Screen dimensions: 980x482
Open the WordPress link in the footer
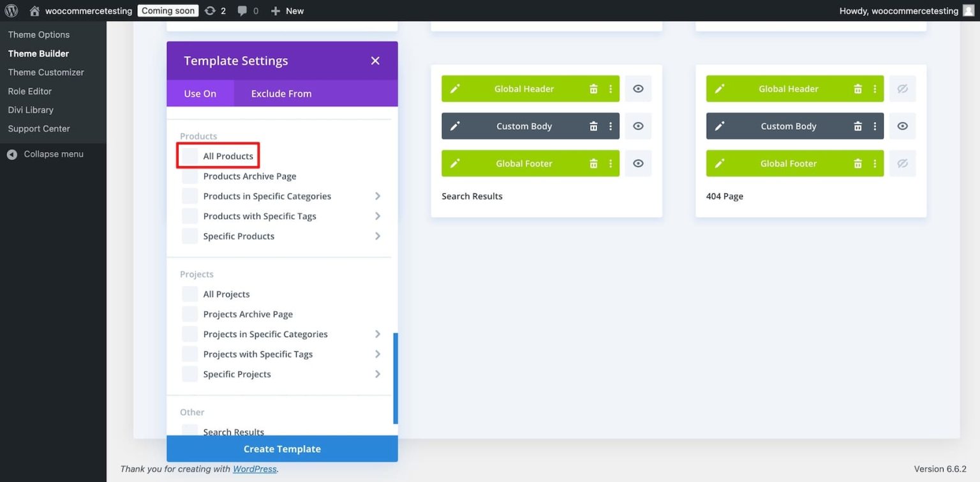[254, 469]
